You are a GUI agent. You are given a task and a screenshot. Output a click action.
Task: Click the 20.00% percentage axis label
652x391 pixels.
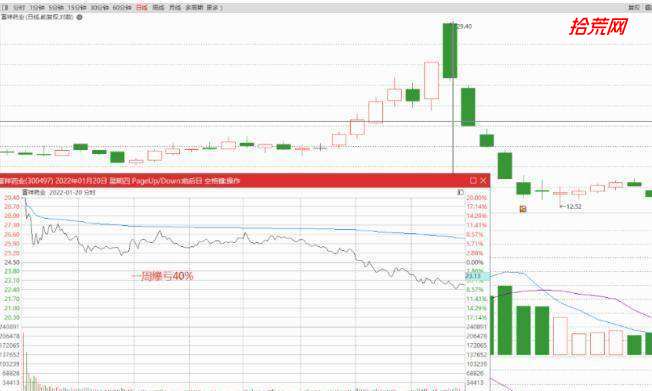click(477, 198)
